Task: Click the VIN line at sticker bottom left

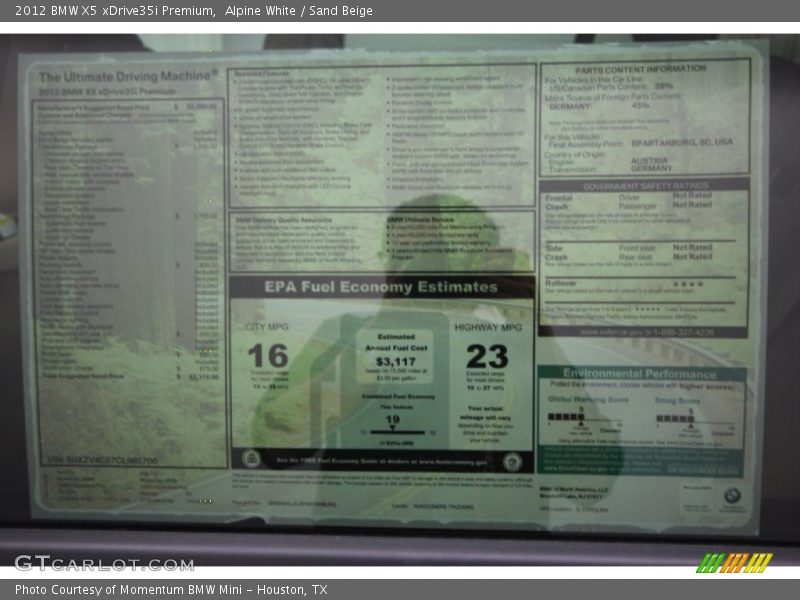Action: (102, 460)
